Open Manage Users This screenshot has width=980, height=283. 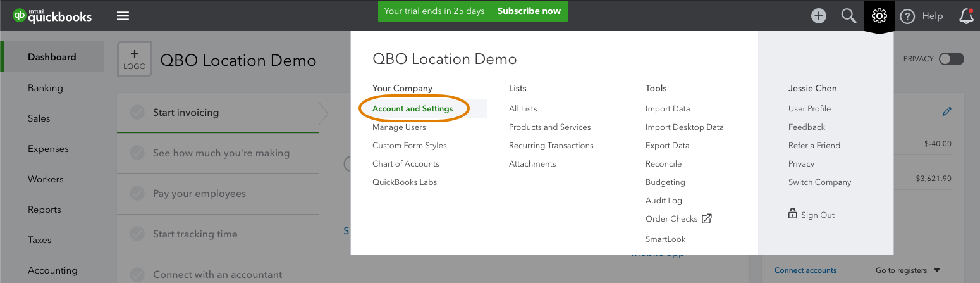pyautogui.click(x=399, y=127)
